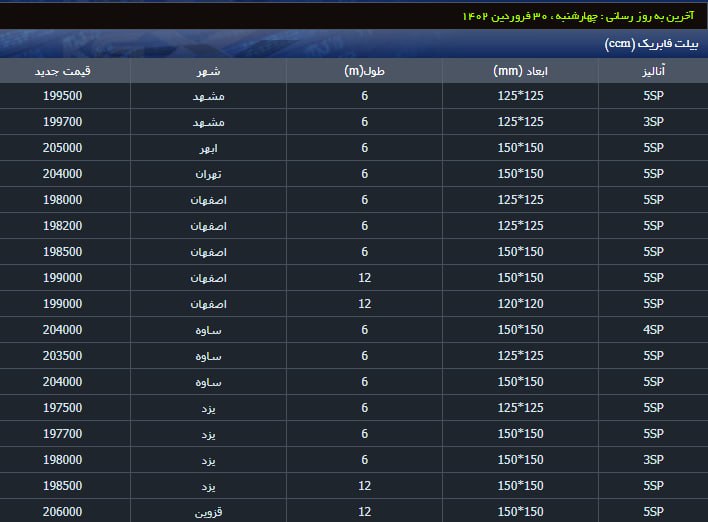This screenshot has height=522, width=708.
Task: Click the ابهر city cell
Action: point(208,148)
